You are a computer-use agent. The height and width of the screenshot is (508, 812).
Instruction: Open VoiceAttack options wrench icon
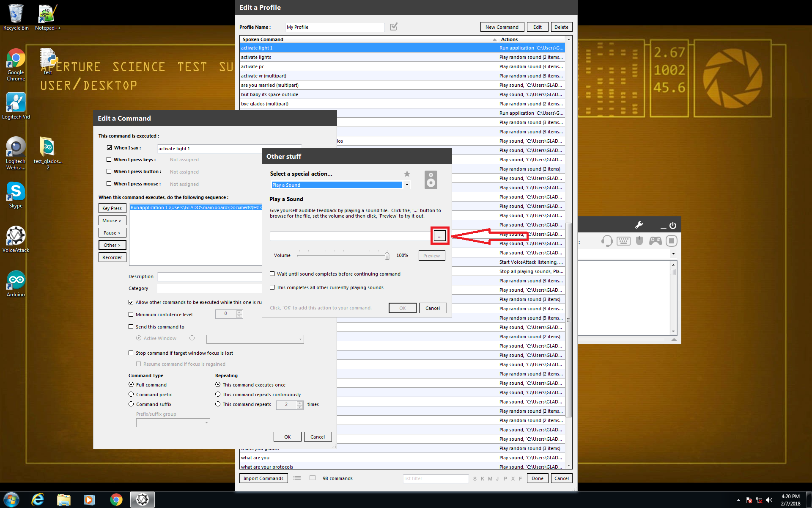tap(639, 225)
